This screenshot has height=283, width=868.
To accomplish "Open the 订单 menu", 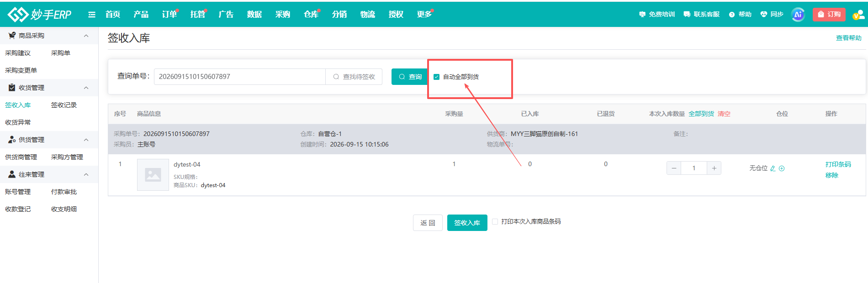I will tap(169, 15).
